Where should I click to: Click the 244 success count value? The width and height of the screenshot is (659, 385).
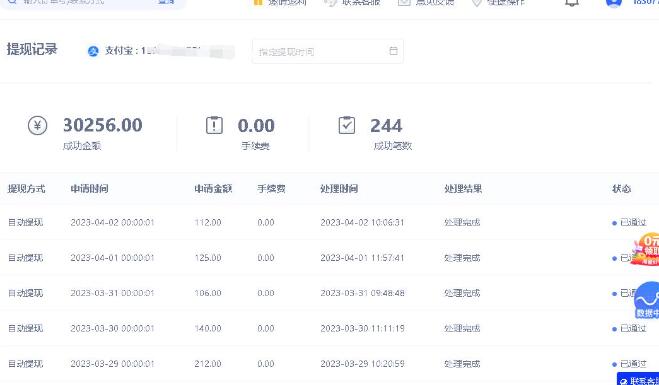point(386,126)
